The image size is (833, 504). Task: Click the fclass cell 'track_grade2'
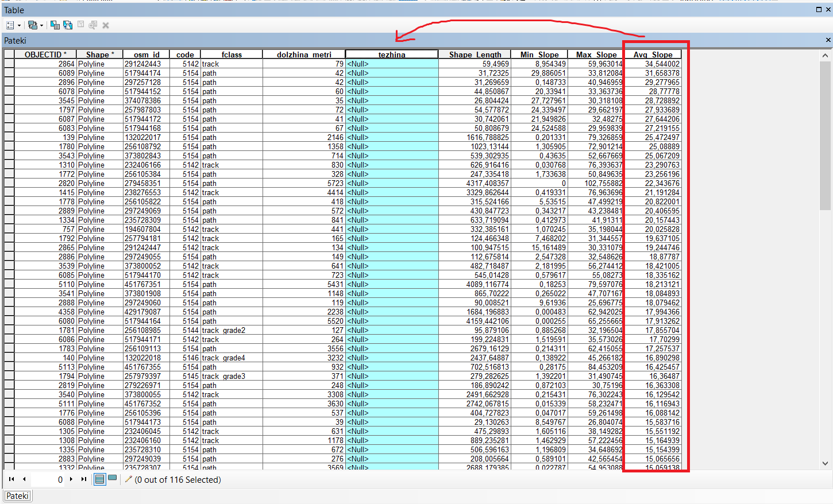tap(232, 330)
